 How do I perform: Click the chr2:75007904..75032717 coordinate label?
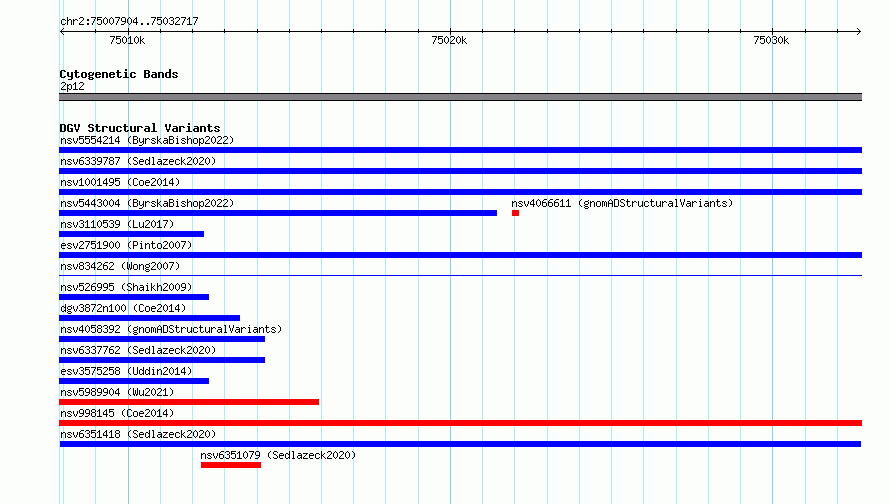click(x=129, y=21)
